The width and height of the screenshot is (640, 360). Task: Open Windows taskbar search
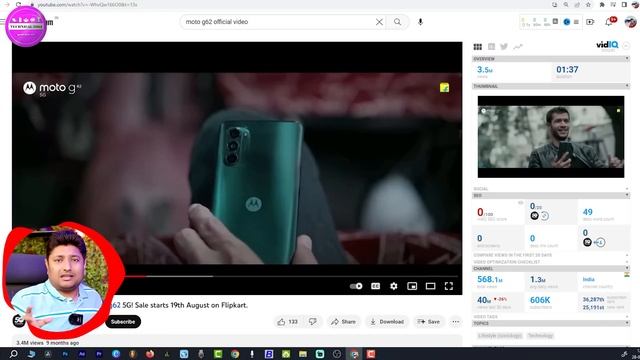tap(13, 354)
